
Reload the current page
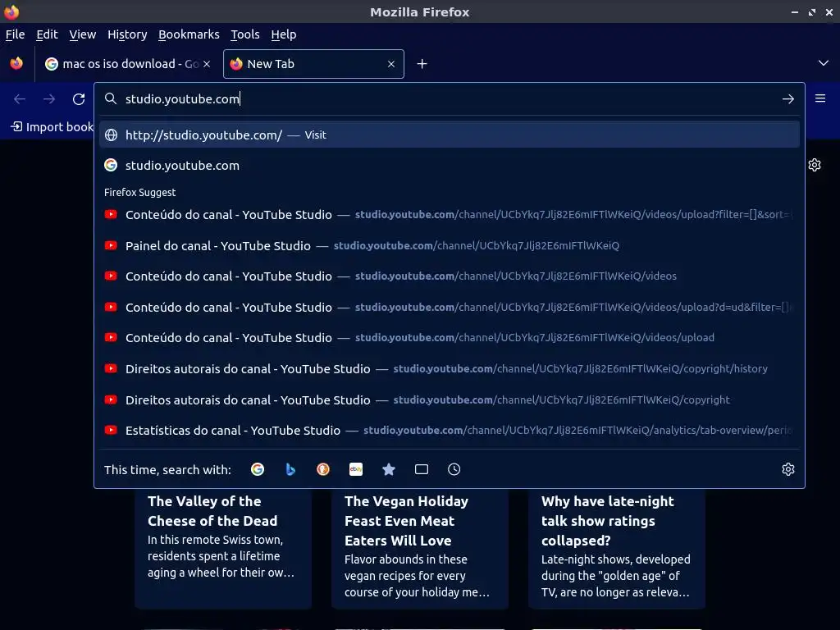click(79, 99)
